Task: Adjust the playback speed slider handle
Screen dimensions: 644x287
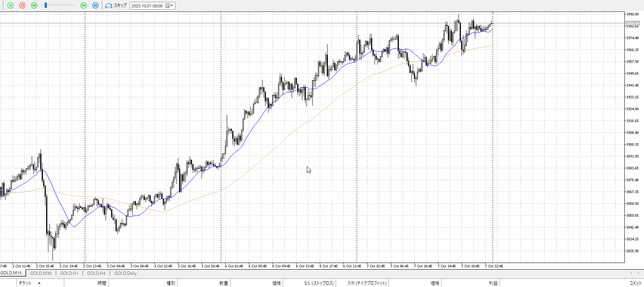Action: 46,6
